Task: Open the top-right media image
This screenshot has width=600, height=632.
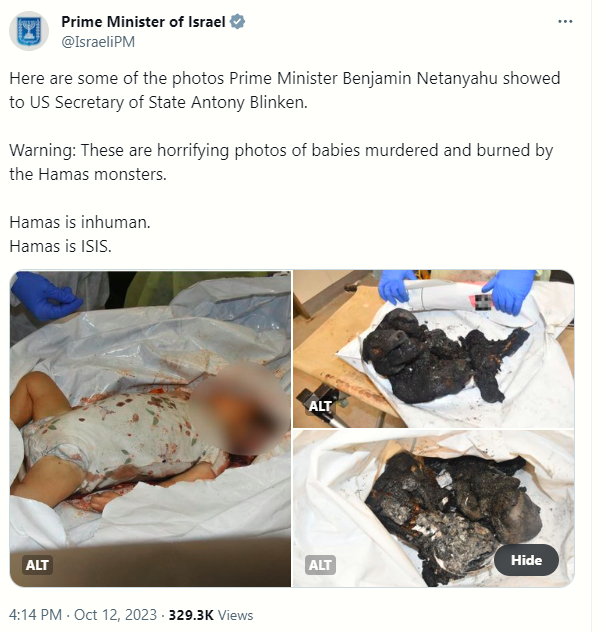Action: (434, 349)
